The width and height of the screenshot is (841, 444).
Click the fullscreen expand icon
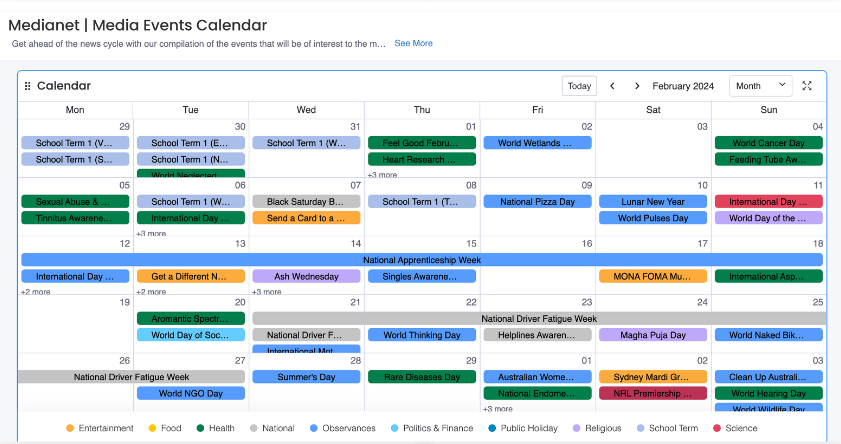click(x=807, y=86)
